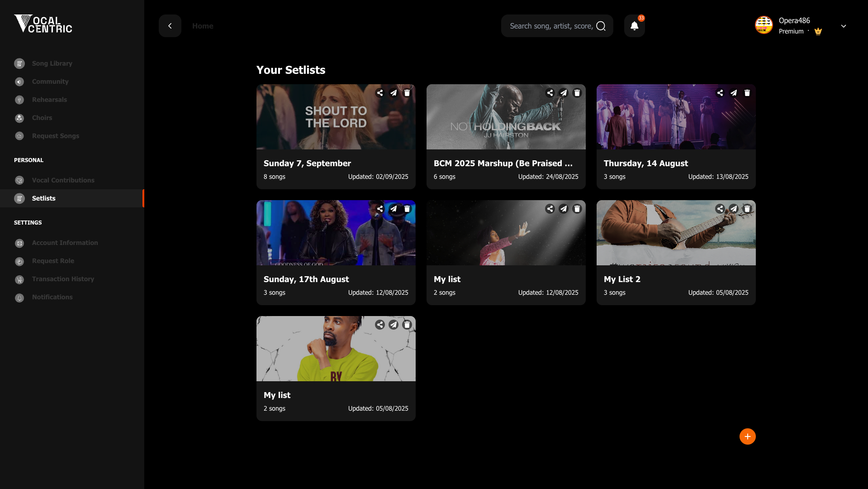Open Transaction History under Settings
The width and height of the screenshot is (868, 489).
(x=63, y=279)
